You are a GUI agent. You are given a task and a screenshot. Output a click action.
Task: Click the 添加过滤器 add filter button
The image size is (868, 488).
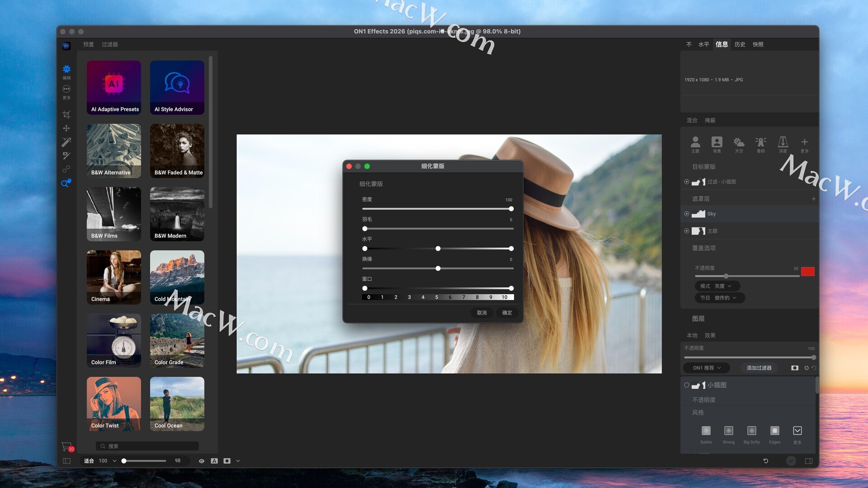759,368
